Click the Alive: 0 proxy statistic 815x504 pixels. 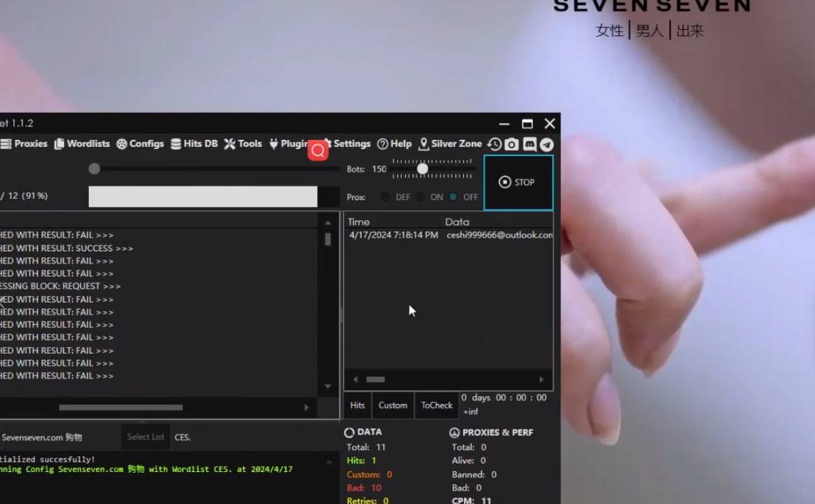469,461
